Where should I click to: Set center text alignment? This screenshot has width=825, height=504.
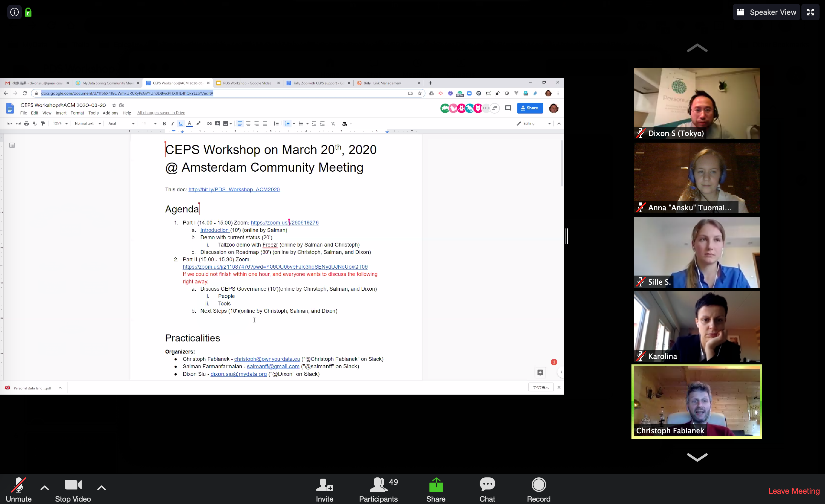coord(249,123)
